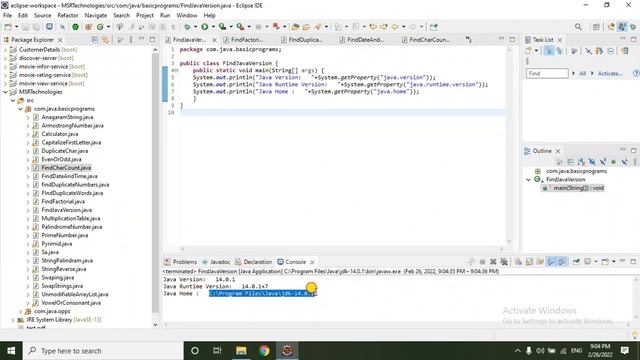
Task: Collapse the com.java.basicprograms package
Action: tap(20, 109)
